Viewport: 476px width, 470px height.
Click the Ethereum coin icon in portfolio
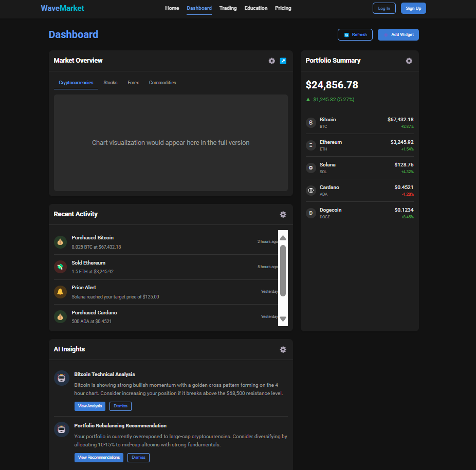310,145
